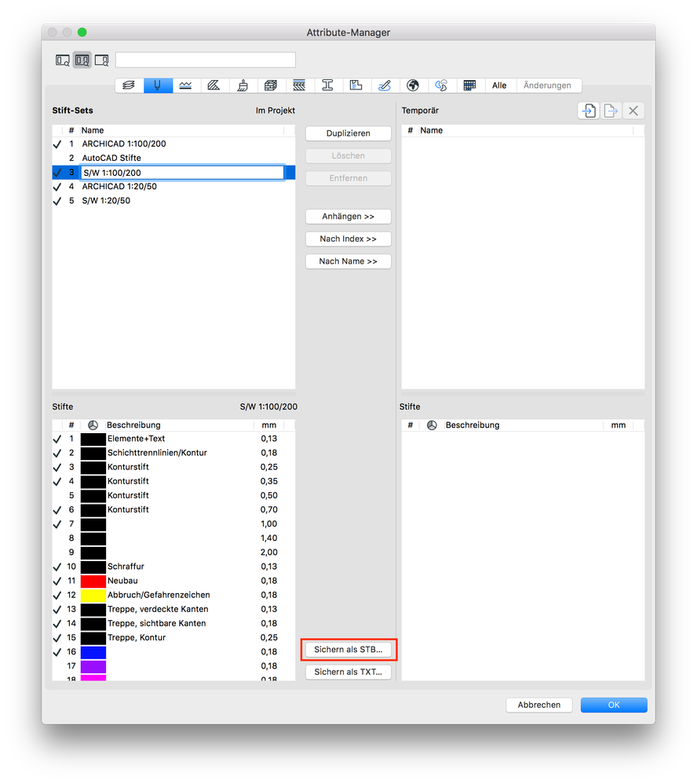This screenshot has height=784, width=697.
Task: Click the S/W 1:100/200 name edit field
Action: [x=183, y=173]
